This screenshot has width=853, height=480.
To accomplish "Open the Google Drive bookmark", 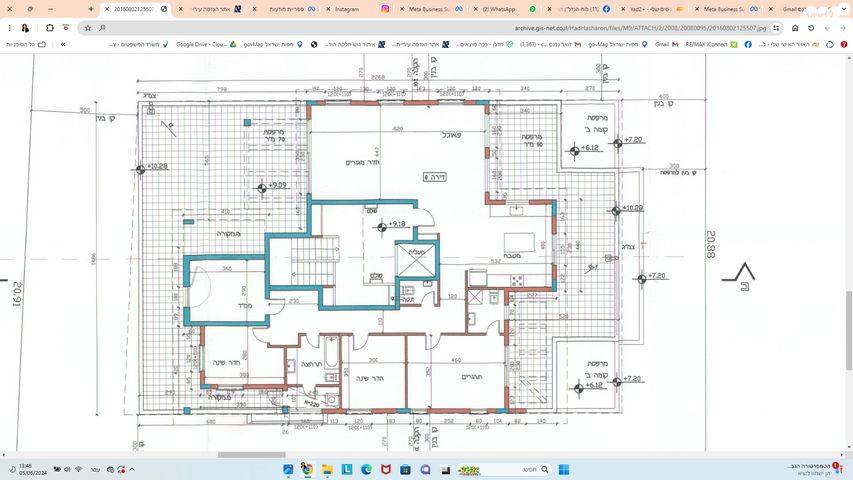I will [x=206, y=45].
